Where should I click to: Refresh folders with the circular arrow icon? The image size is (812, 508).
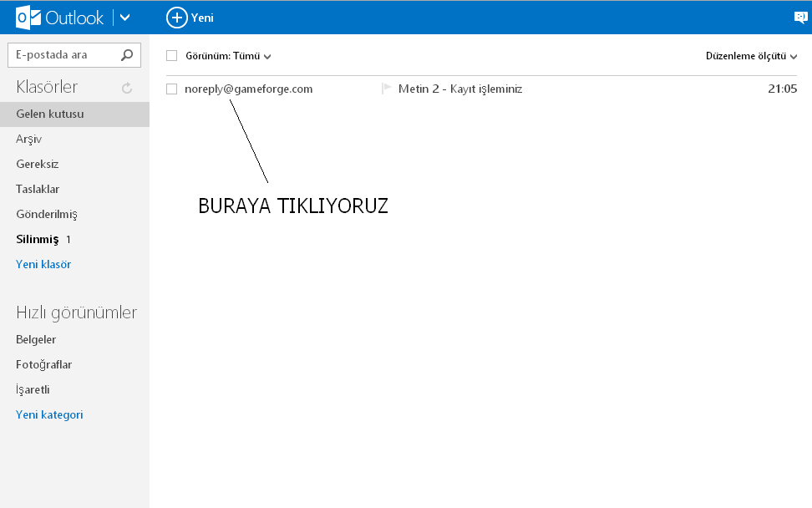(x=127, y=88)
